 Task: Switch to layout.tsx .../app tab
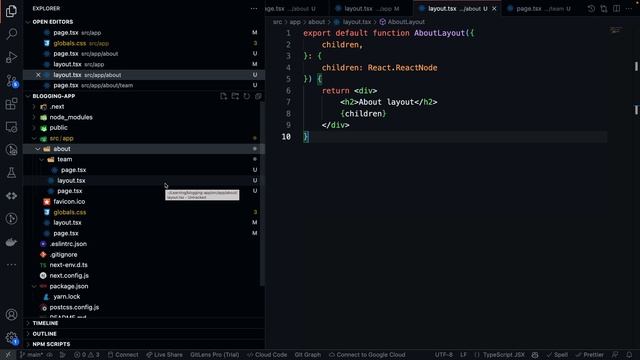[371, 9]
